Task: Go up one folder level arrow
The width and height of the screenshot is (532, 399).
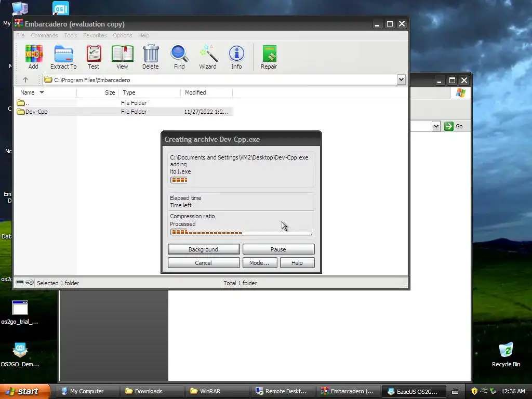Action: pos(25,79)
